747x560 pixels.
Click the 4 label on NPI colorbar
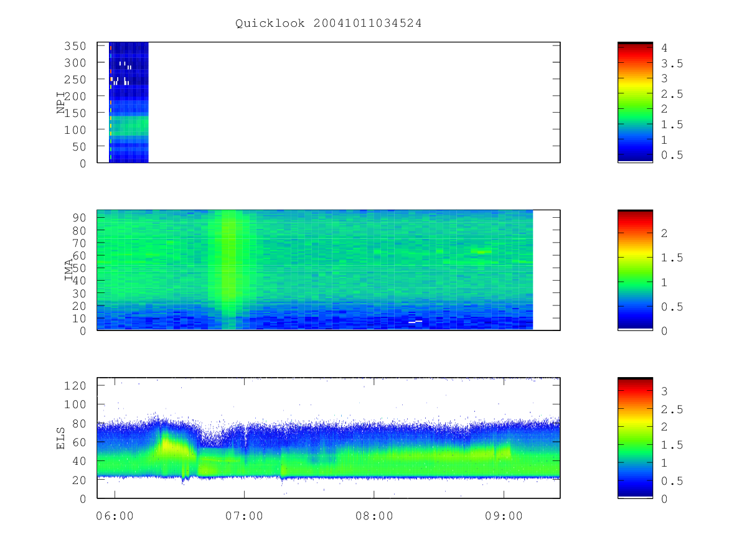click(x=664, y=48)
